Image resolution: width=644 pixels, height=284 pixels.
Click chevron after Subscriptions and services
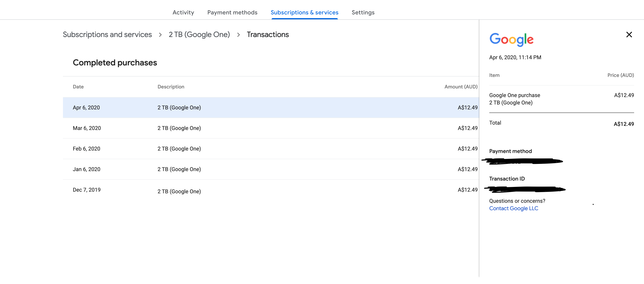[160, 35]
